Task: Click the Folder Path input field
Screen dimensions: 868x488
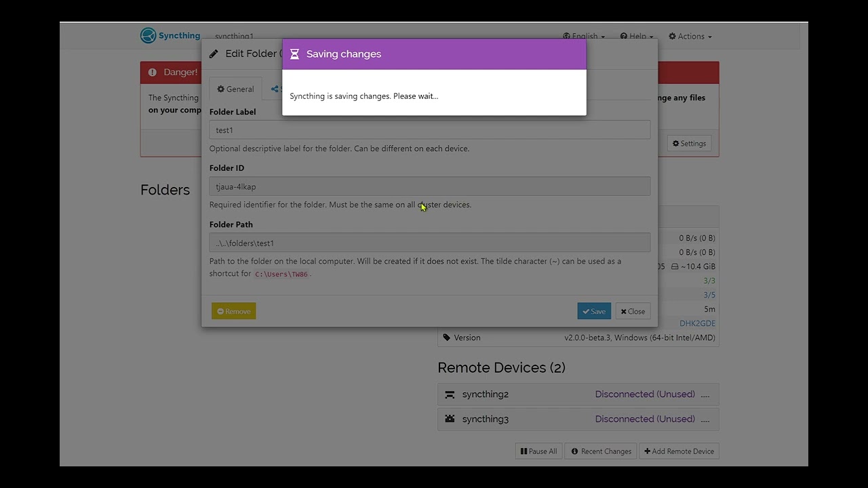Action: (x=430, y=243)
